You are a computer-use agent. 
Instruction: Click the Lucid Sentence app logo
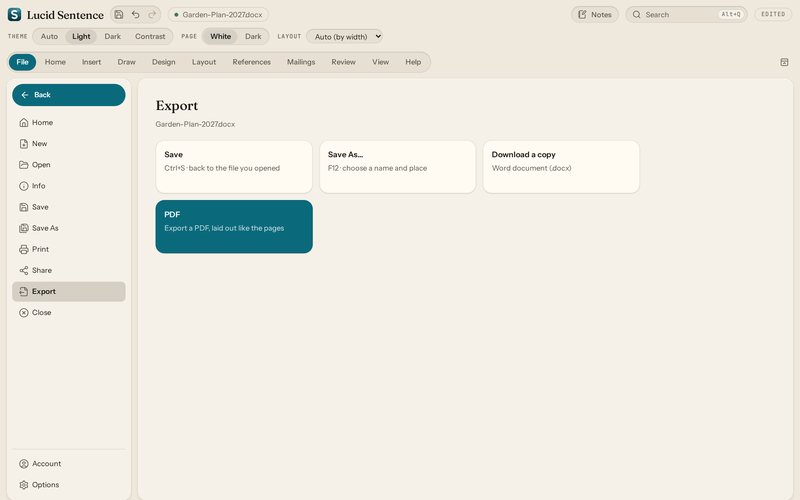click(x=14, y=14)
